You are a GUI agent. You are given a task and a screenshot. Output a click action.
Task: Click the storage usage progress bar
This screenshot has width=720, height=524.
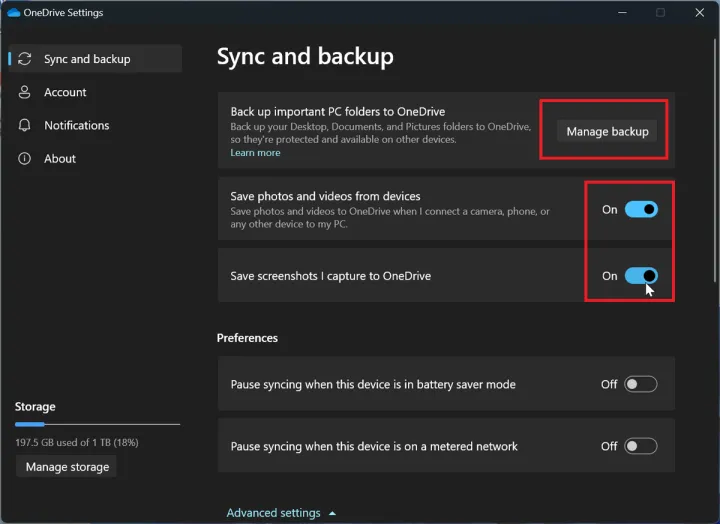pos(97,425)
